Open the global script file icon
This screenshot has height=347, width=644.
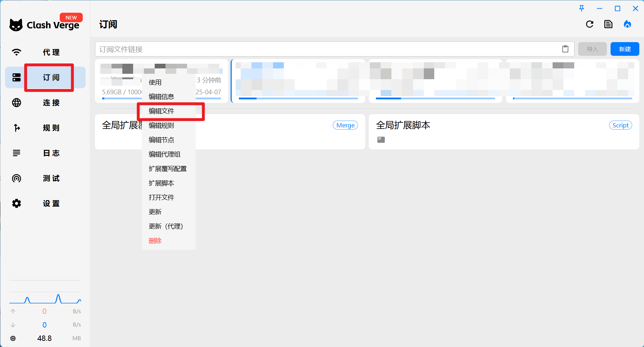pyautogui.click(x=381, y=140)
